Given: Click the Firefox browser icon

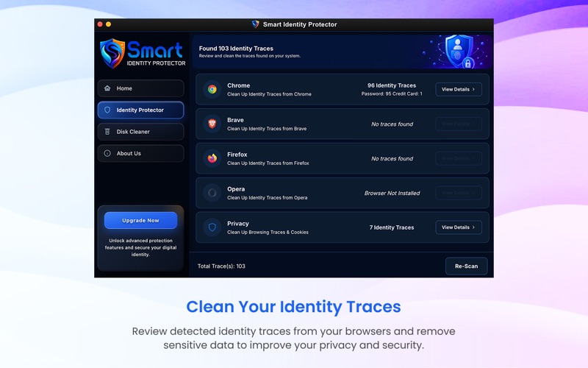Looking at the screenshot, I should tap(212, 158).
